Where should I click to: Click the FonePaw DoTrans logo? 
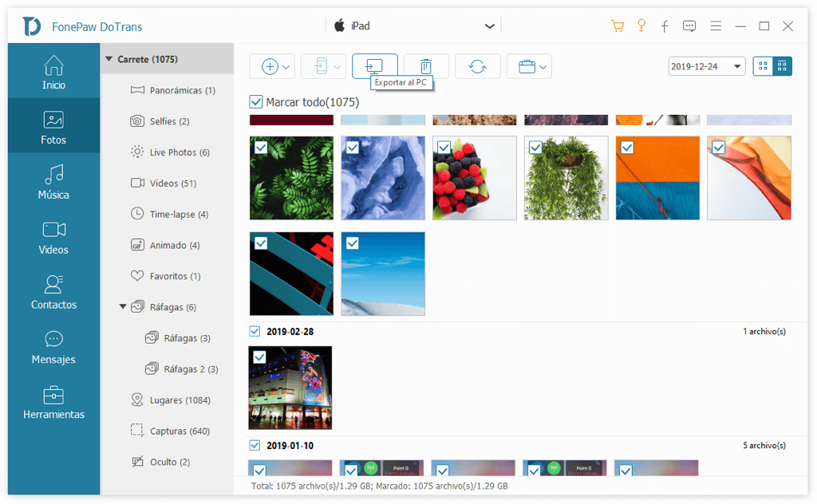32,26
